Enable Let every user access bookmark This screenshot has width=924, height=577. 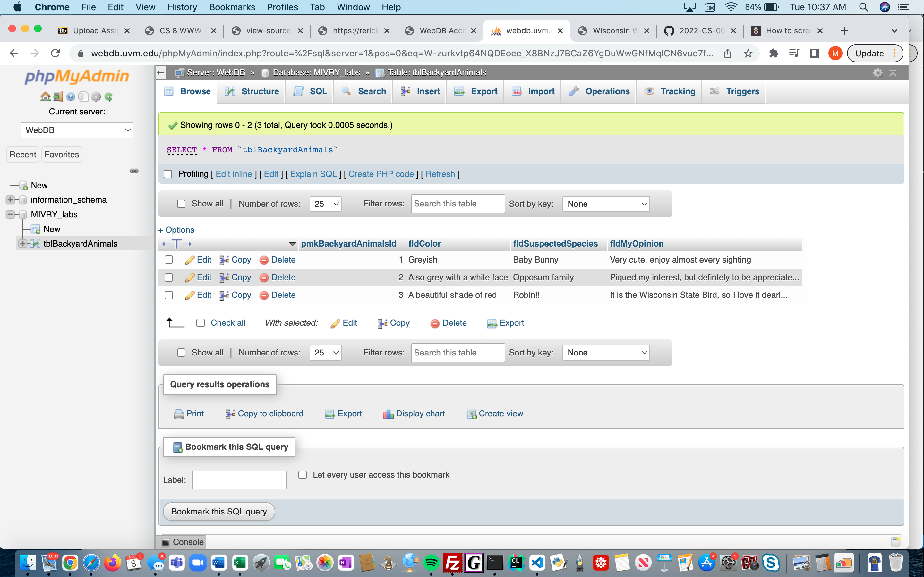303,475
